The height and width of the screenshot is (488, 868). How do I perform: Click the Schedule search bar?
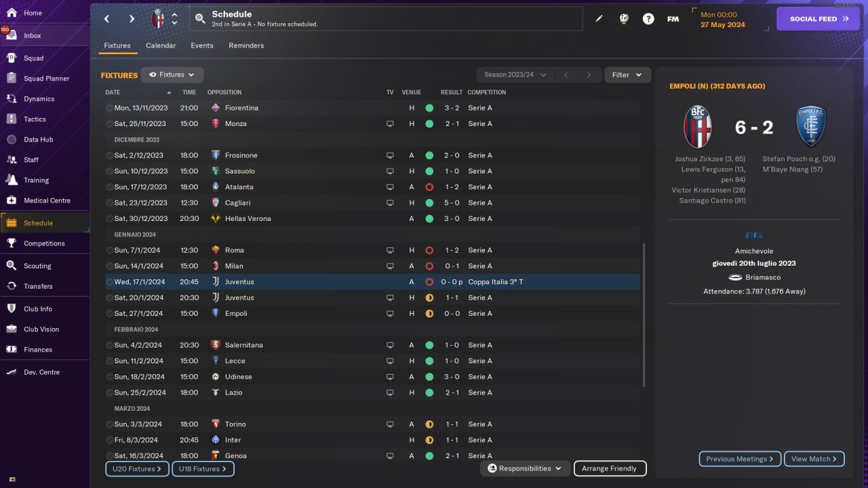385,19
